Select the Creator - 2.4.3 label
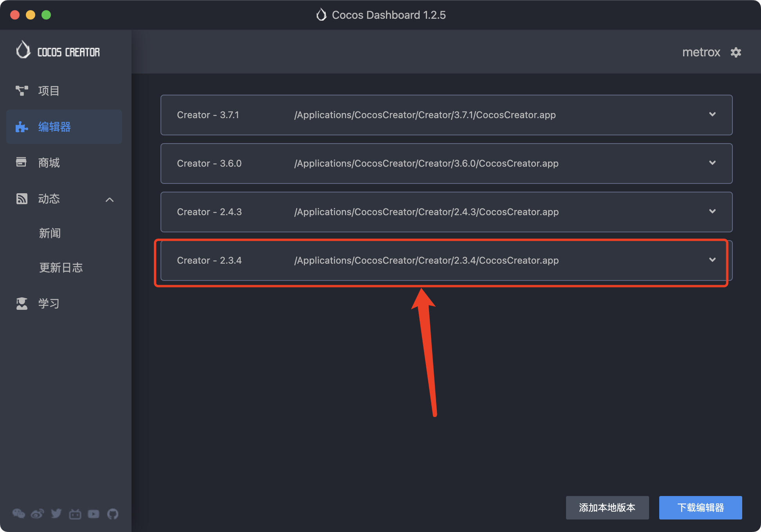This screenshot has width=761, height=532. 209,212
